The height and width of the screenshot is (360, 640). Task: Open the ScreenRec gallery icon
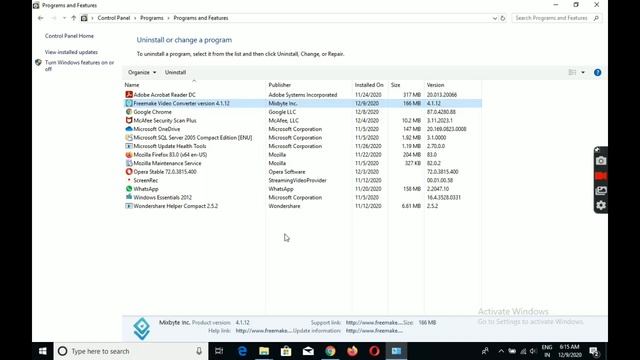pos(601,191)
